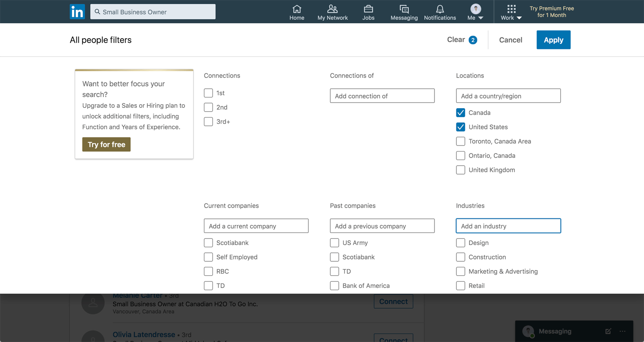The image size is (644, 342).
Task: Check Bank of America past company
Action: (334, 286)
